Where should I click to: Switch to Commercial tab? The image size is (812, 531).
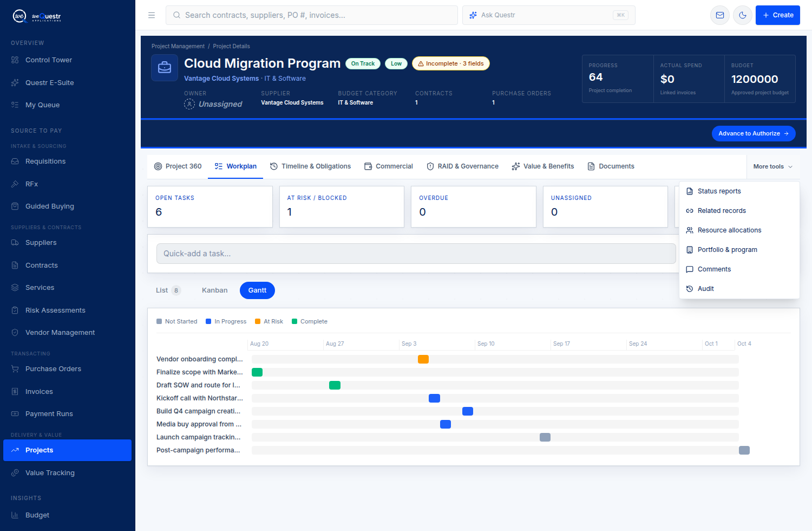tap(389, 166)
